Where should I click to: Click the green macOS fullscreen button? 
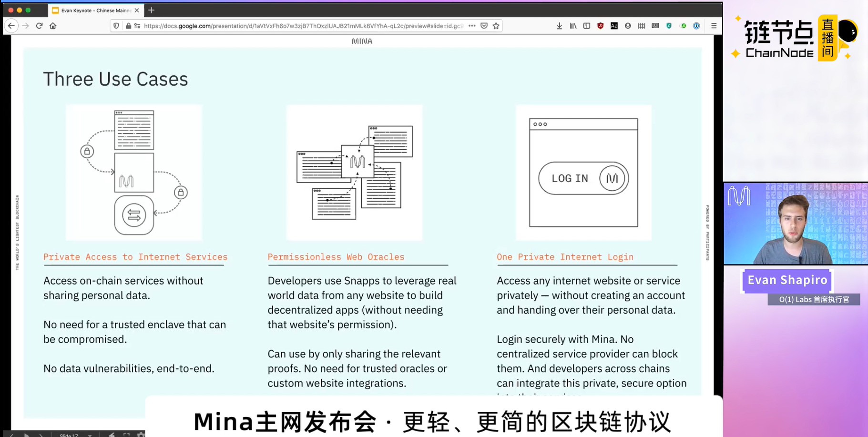[x=28, y=10]
